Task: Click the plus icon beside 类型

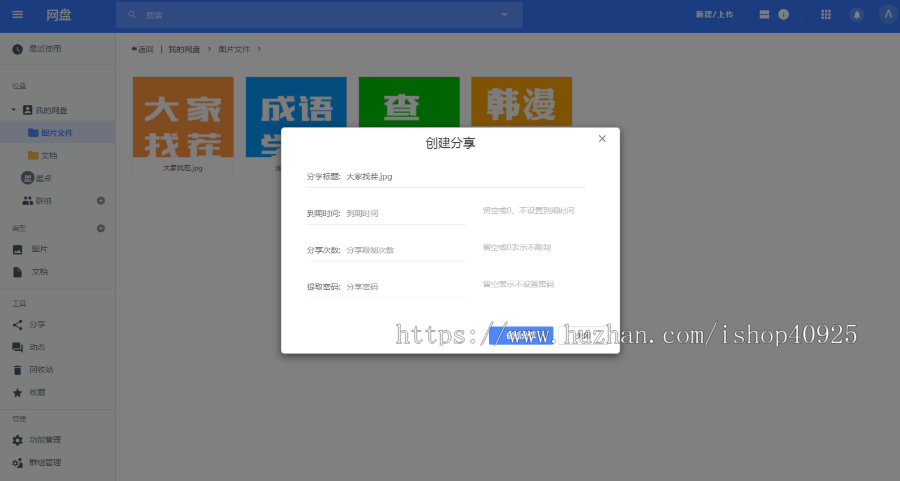Action: tap(100, 229)
